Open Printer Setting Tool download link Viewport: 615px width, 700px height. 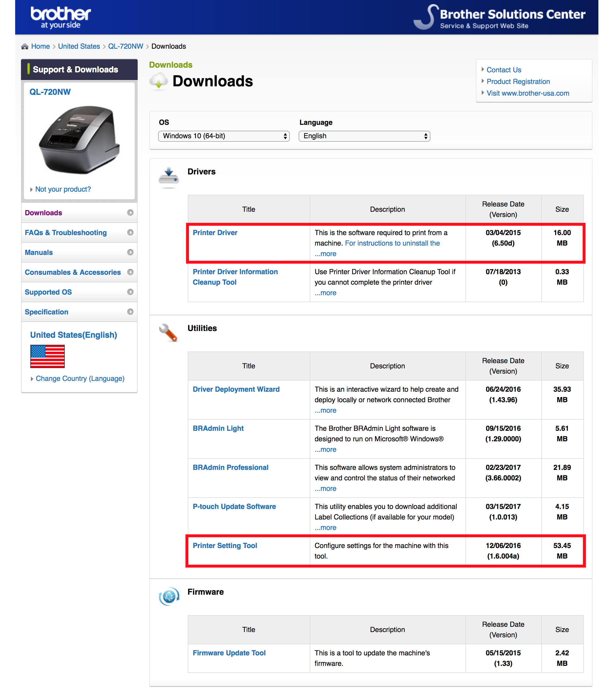point(225,545)
